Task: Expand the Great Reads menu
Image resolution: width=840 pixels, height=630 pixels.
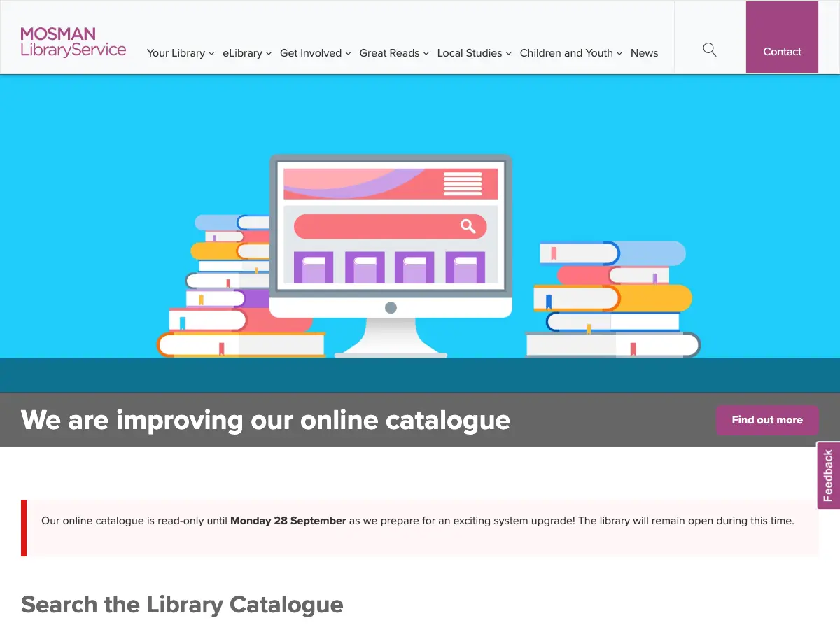Action: (394, 53)
